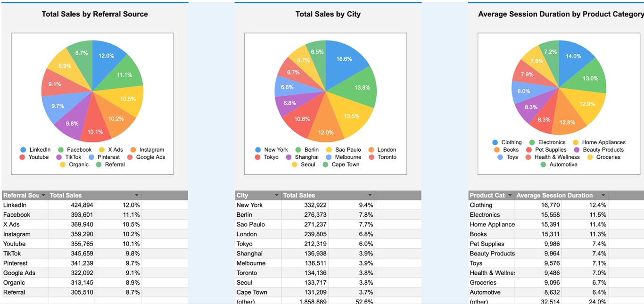
Task: Select the cell with 239,805
Action: pos(305,234)
